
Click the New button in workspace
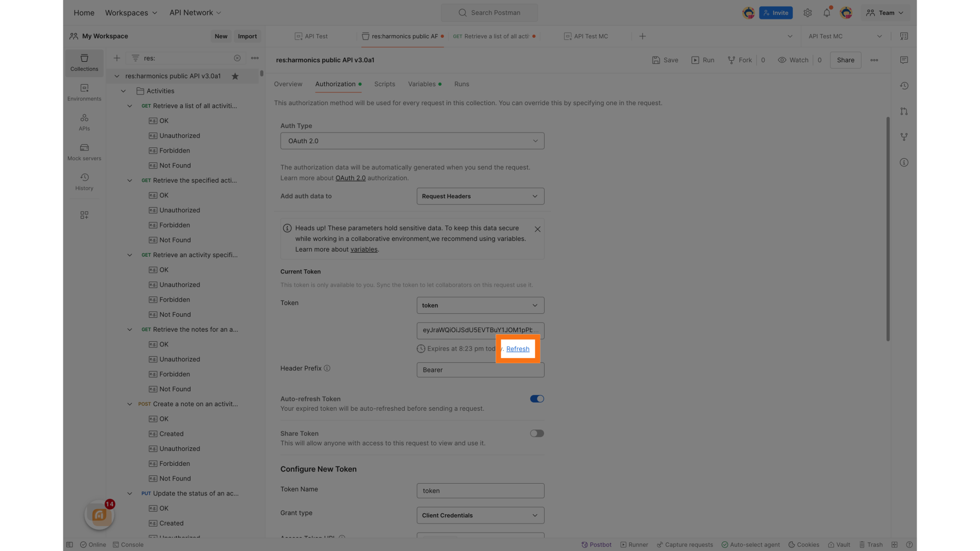221,36
